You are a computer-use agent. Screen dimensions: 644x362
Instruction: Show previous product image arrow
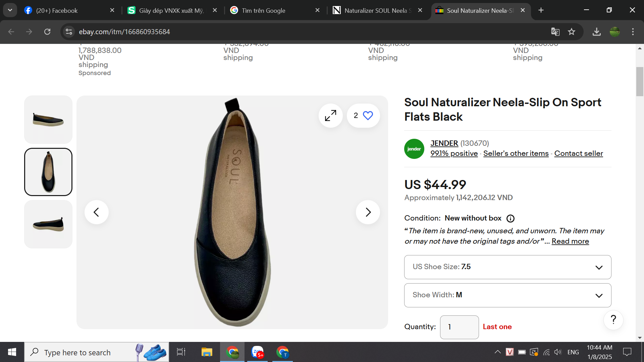[x=96, y=212]
